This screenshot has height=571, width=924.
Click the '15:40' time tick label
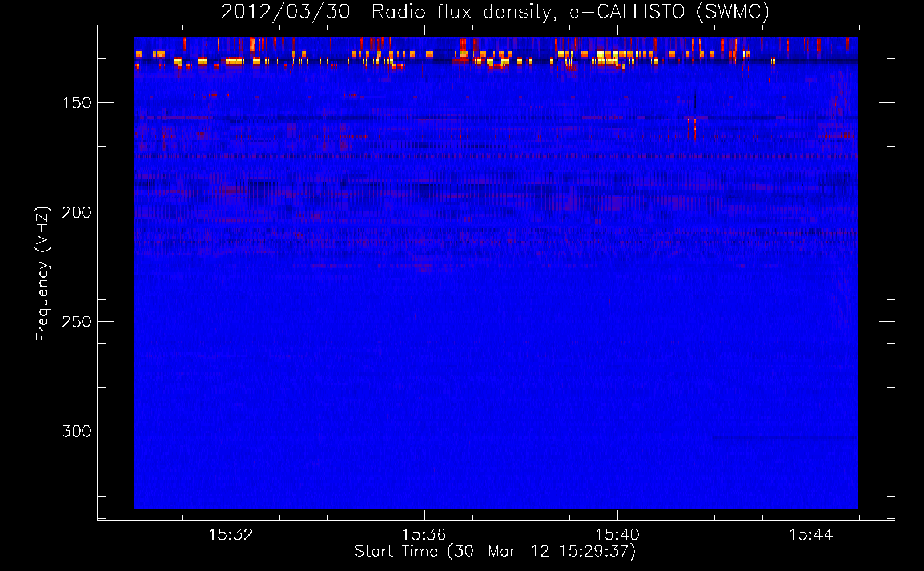617,535
